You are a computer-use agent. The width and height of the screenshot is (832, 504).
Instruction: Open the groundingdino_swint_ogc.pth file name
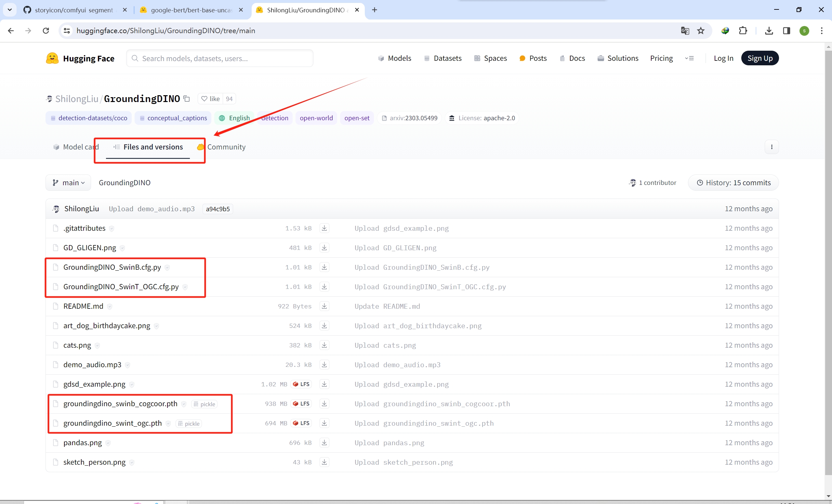(112, 423)
